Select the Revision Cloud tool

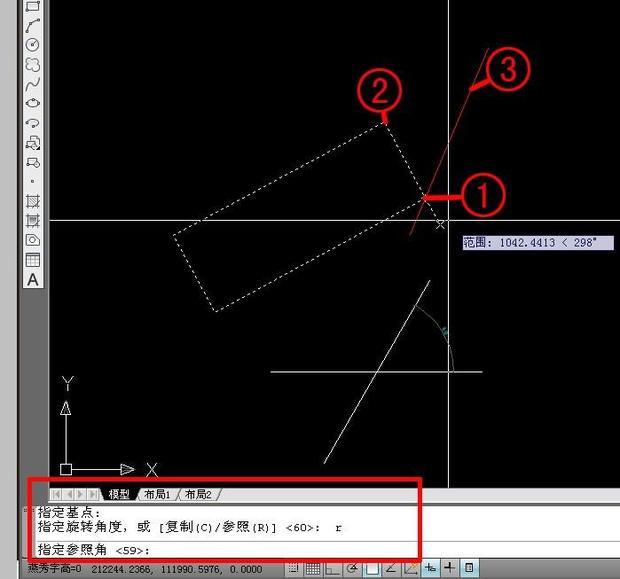(33, 64)
